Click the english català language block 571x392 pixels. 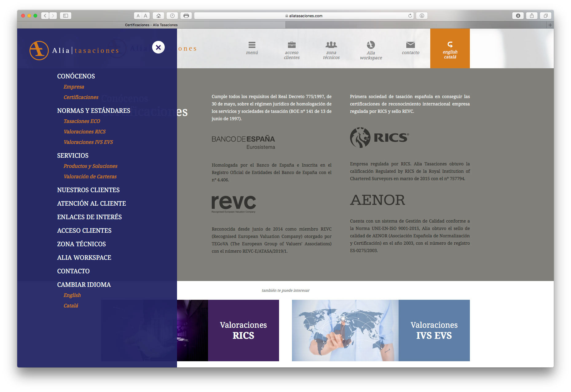click(450, 48)
